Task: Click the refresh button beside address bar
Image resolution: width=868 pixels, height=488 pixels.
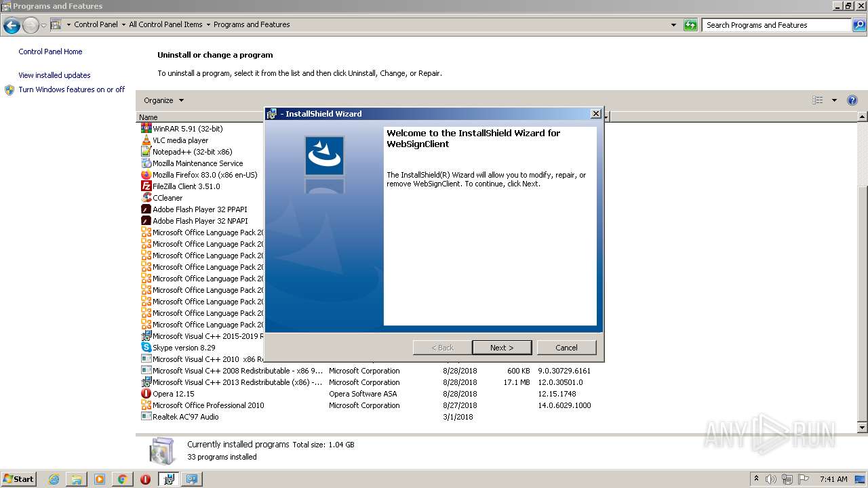Action: tap(690, 25)
